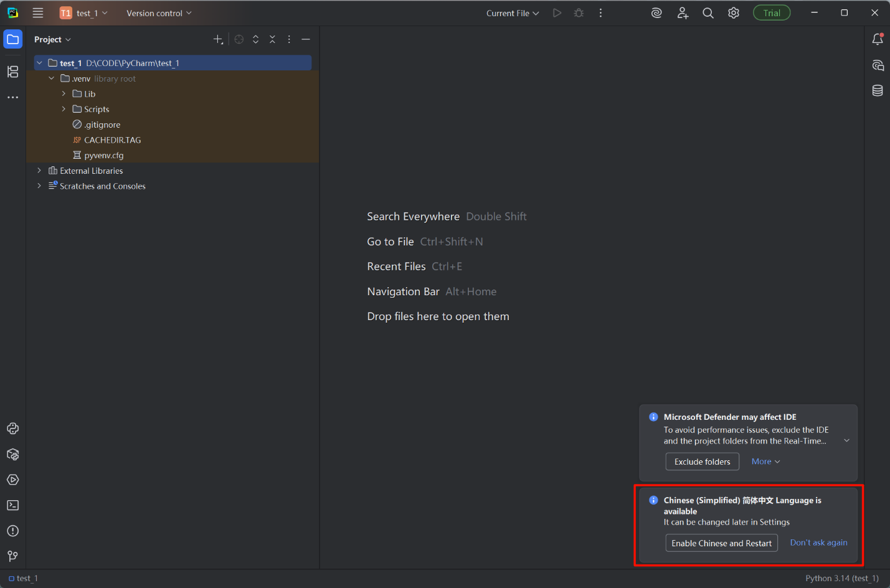Select the External Libraries label
The height and width of the screenshot is (588, 890).
pyautogui.click(x=92, y=171)
